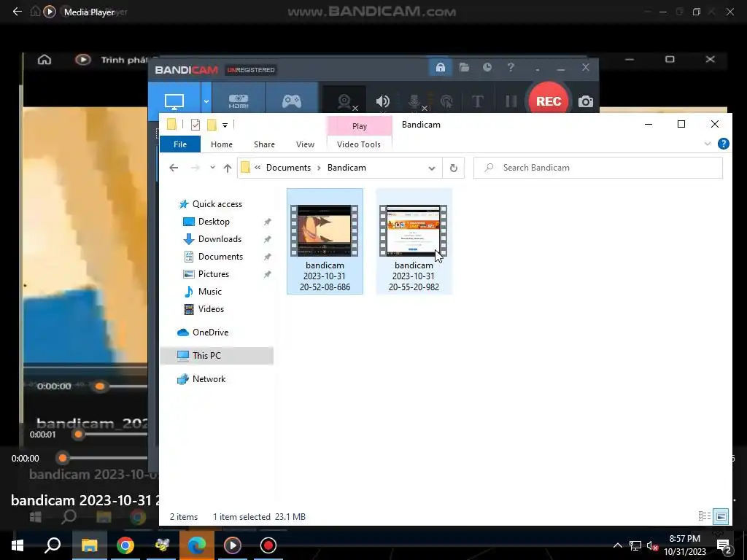Toggle text overlay T icon in Bandicam
This screenshot has width=747, height=560.
[x=477, y=101]
